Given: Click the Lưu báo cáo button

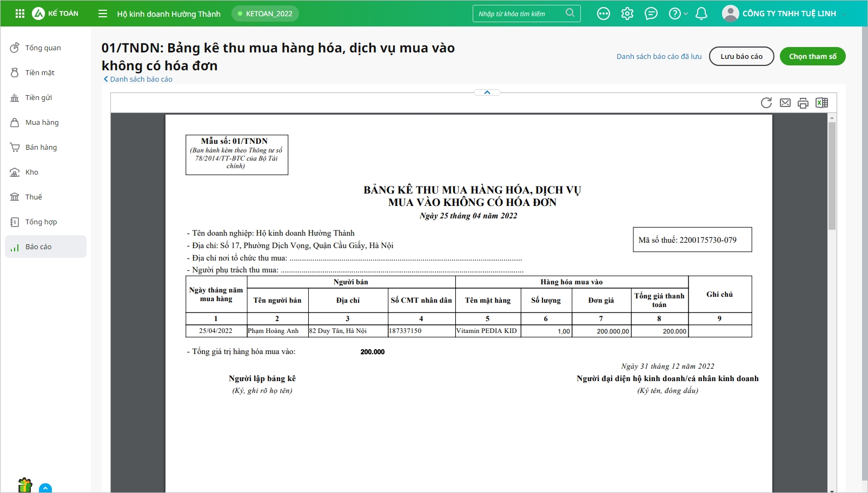Looking at the screenshot, I should coord(741,56).
